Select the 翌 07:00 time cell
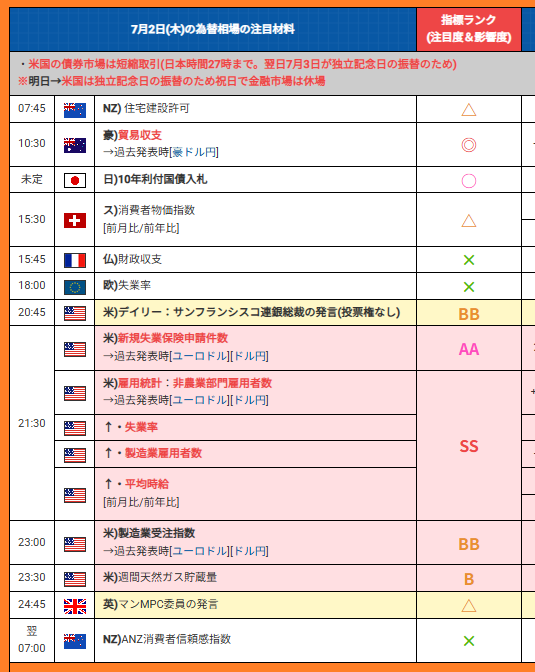The height and width of the screenshot is (672, 535). coord(32,639)
